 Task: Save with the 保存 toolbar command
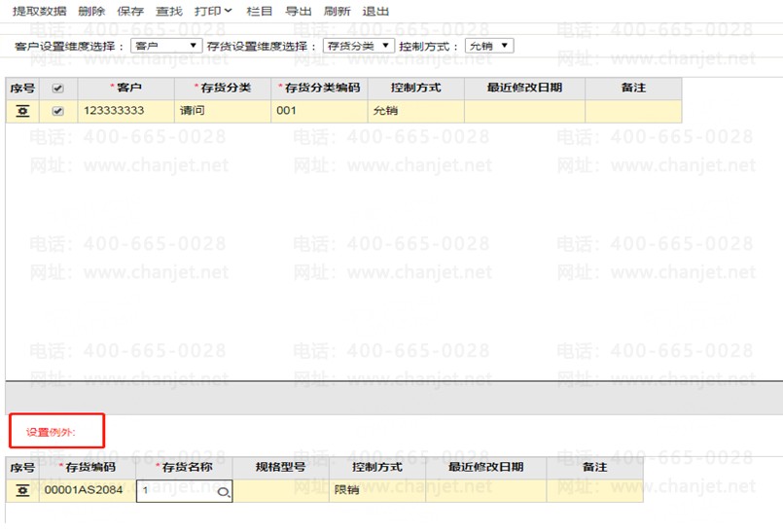point(130,11)
